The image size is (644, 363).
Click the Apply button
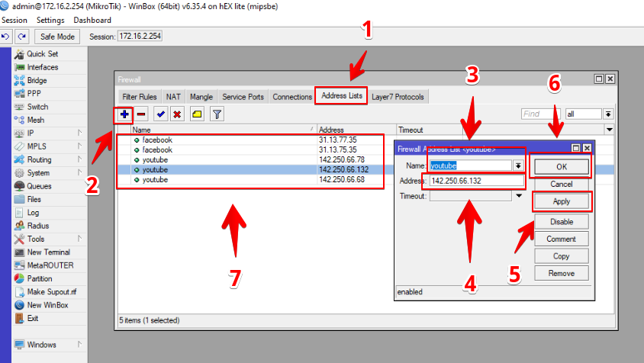562,201
